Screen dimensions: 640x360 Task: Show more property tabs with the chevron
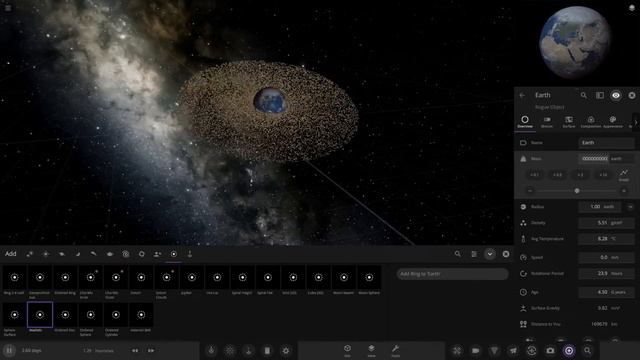[636, 122]
